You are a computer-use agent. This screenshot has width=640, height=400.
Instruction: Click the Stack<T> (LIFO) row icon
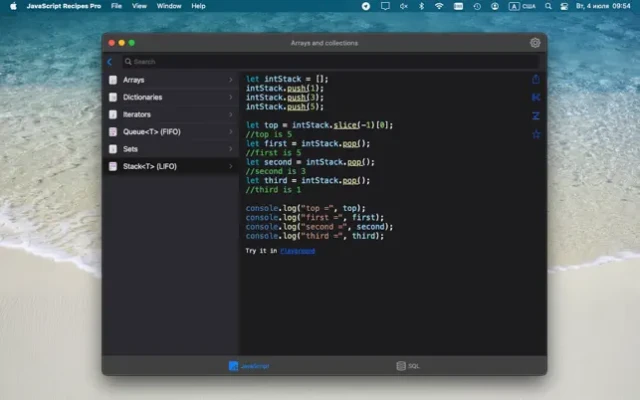pos(113,166)
